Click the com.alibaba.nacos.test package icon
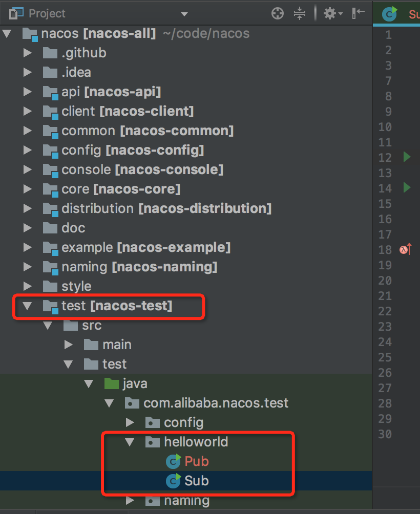420x514 pixels. pos(132,403)
